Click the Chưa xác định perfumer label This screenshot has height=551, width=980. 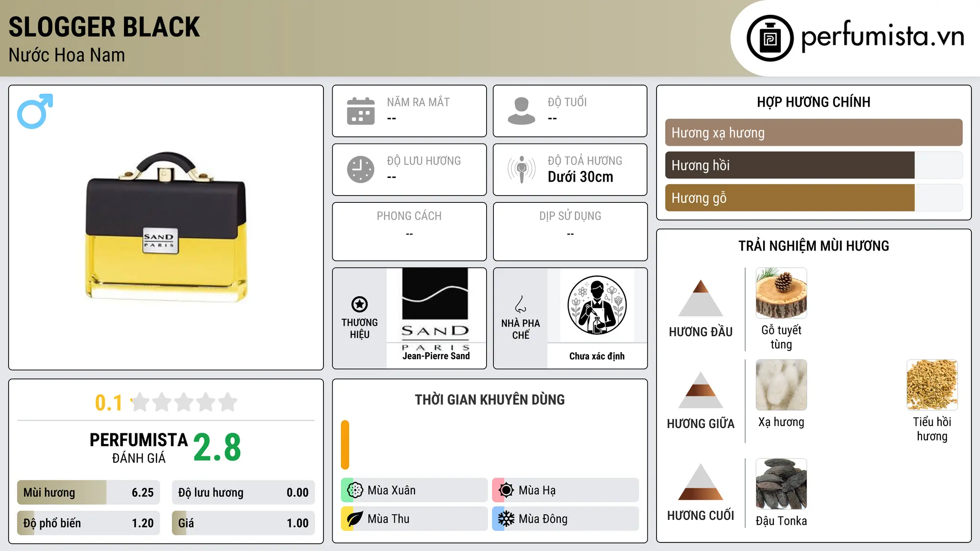[x=597, y=356]
